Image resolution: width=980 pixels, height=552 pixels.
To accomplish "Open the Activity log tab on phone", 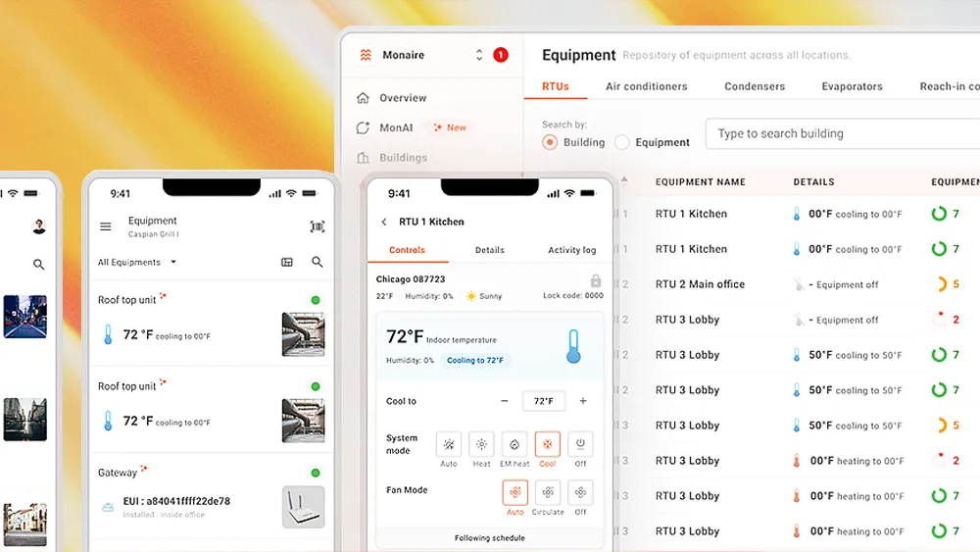I will (572, 250).
